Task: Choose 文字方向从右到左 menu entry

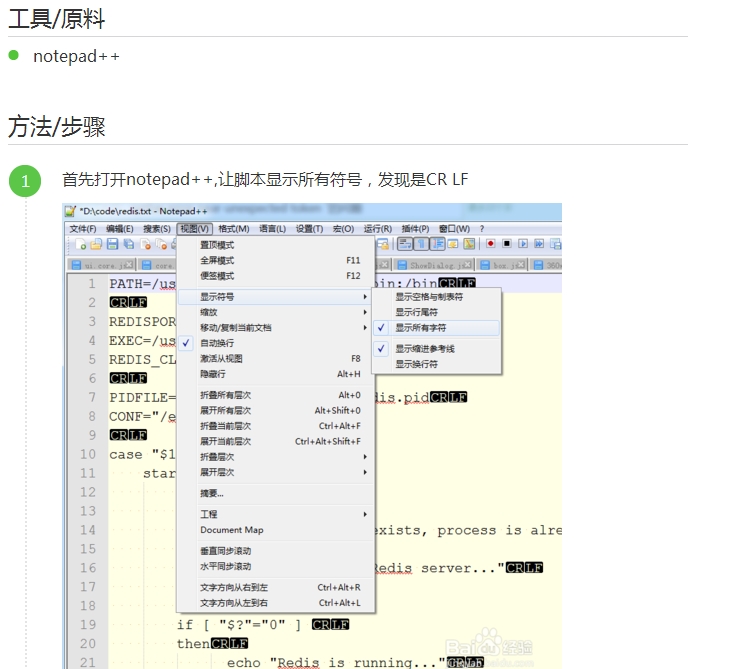Action: pyautogui.click(x=276, y=587)
